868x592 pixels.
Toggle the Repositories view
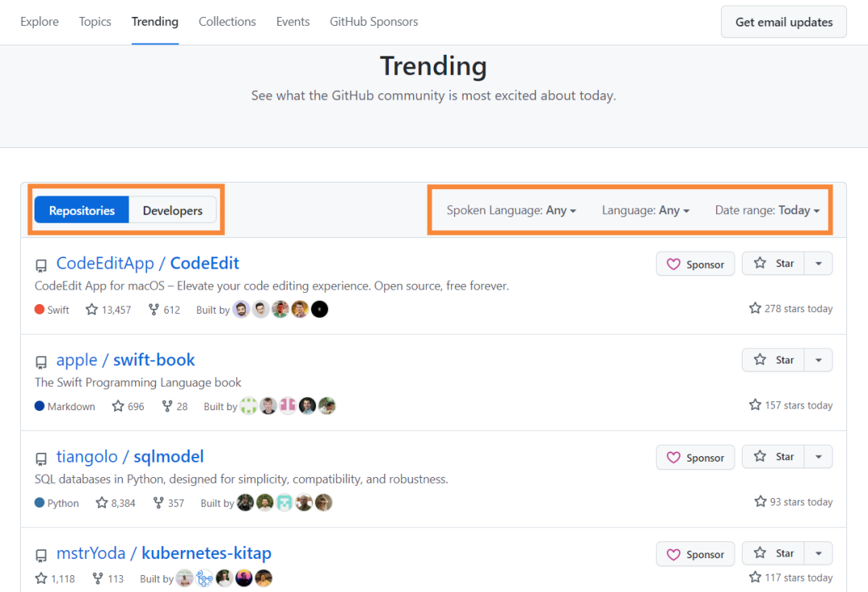point(81,210)
